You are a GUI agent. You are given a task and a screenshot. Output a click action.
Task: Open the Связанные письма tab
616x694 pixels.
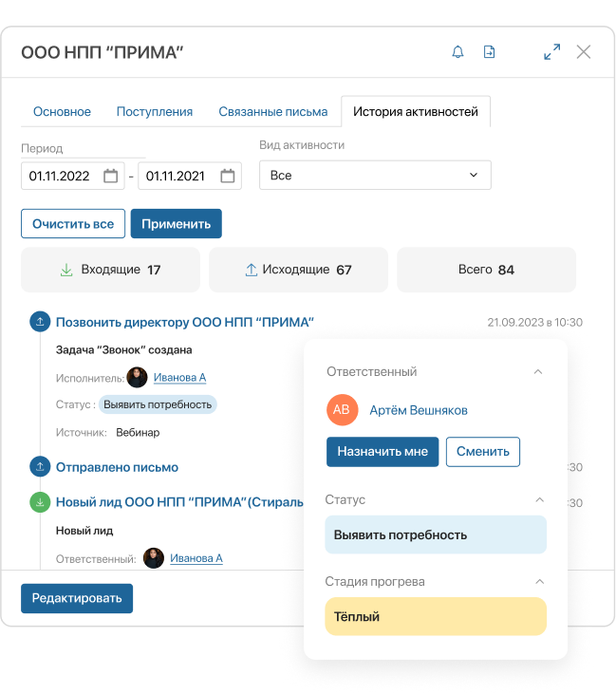(x=273, y=111)
